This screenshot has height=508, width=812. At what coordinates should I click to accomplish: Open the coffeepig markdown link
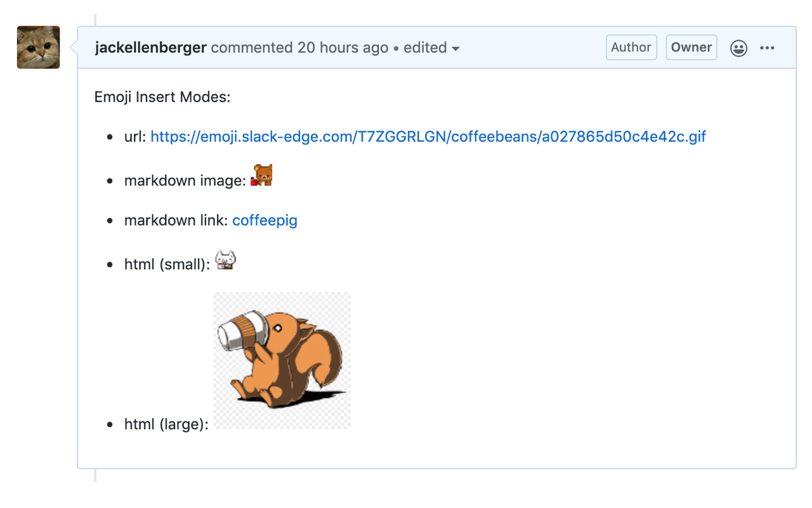265,220
